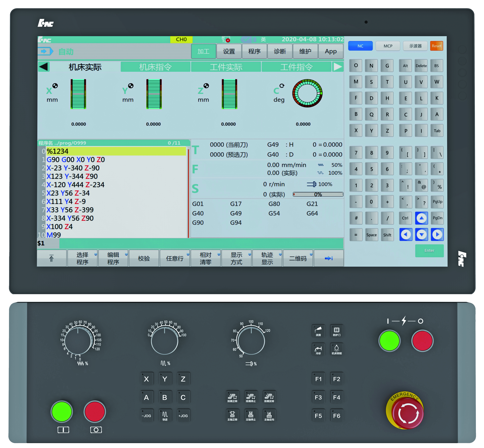
Task: Open the 显示方式 display mode softkey
Action: (236, 258)
